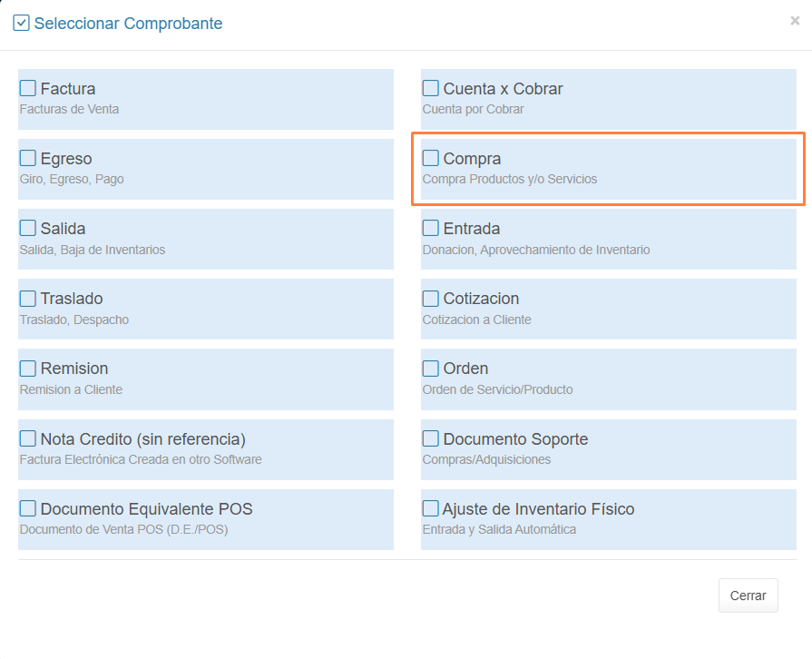Screen dimensions: 812x659
Task: Check the Remision checkbox
Action: 28,368
